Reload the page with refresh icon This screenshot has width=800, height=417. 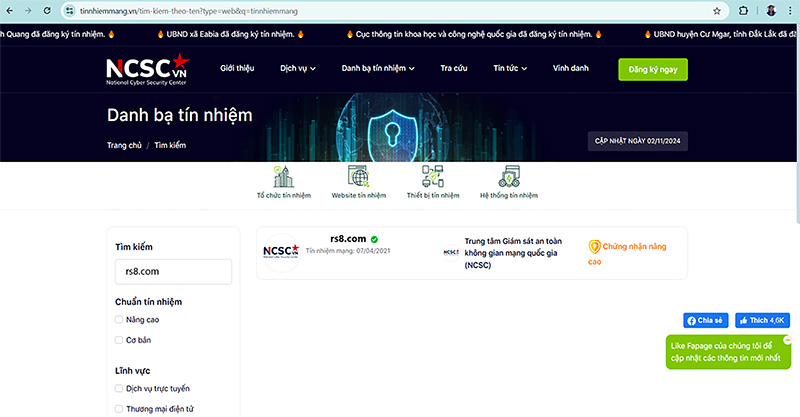47,11
